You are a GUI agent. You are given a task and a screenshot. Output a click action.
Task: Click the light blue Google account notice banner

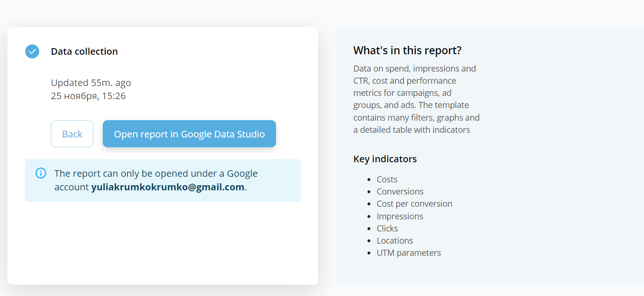(x=163, y=180)
